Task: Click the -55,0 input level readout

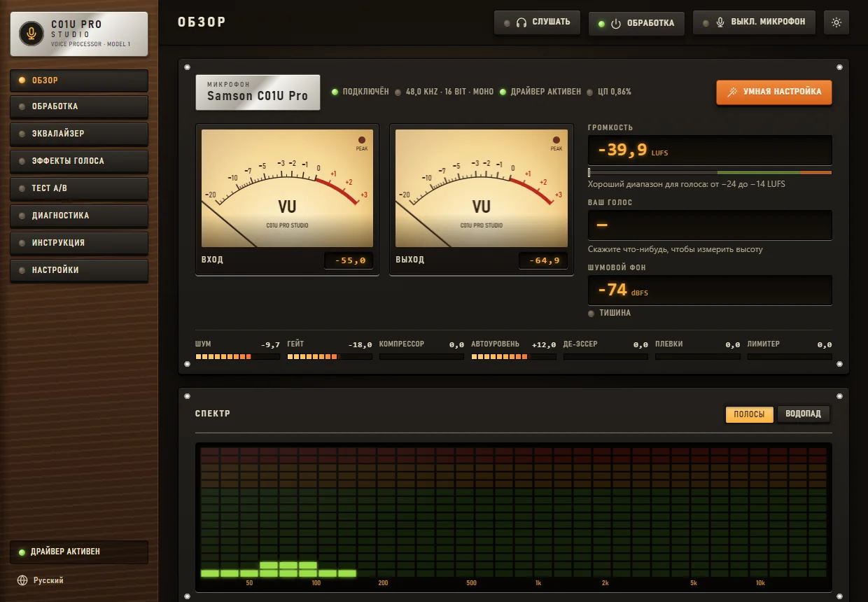Action: click(x=349, y=260)
